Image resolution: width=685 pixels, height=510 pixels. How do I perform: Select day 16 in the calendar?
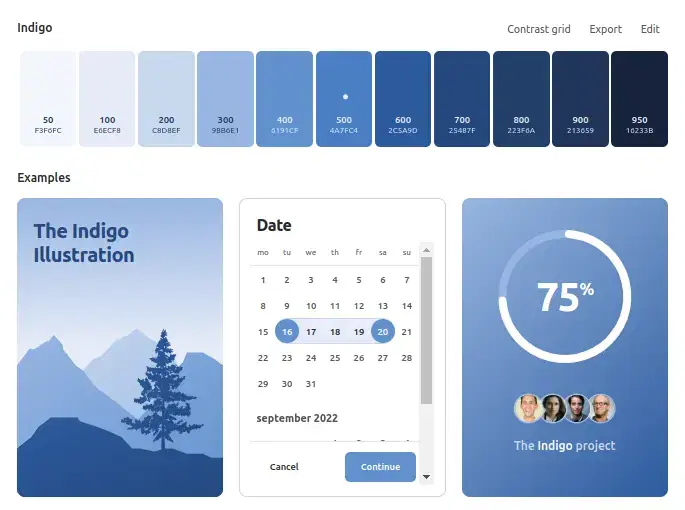click(287, 332)
